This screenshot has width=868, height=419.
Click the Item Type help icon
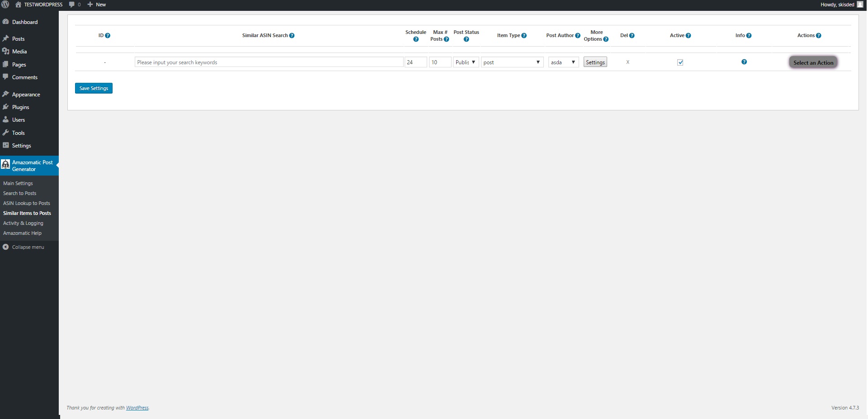(524, 36)
